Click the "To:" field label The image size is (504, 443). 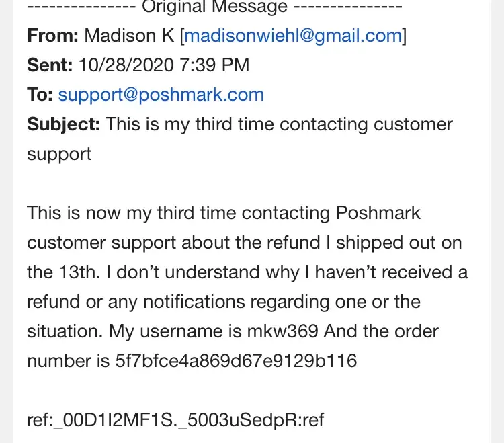click(40, 95)
